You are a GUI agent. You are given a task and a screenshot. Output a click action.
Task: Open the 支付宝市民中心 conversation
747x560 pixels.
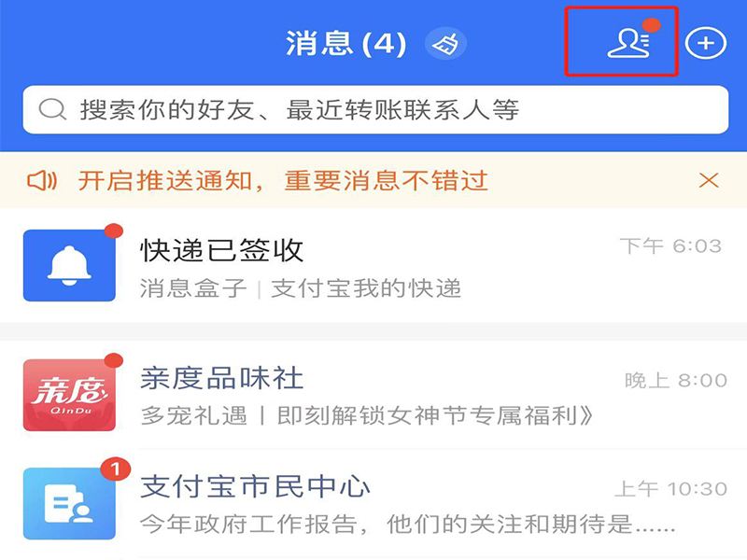[x=373, y=504]
